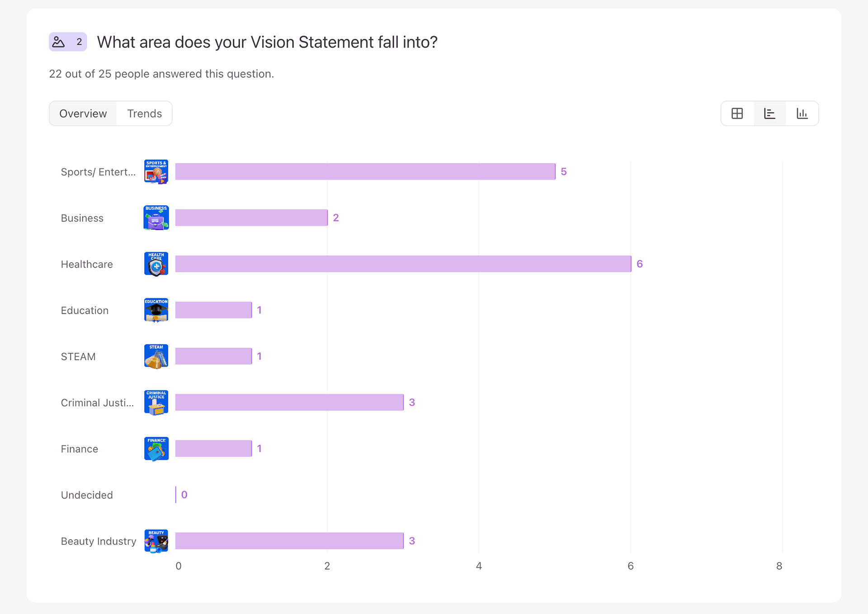Click the Criminal Justice bar showing 3

coord(289,402)
